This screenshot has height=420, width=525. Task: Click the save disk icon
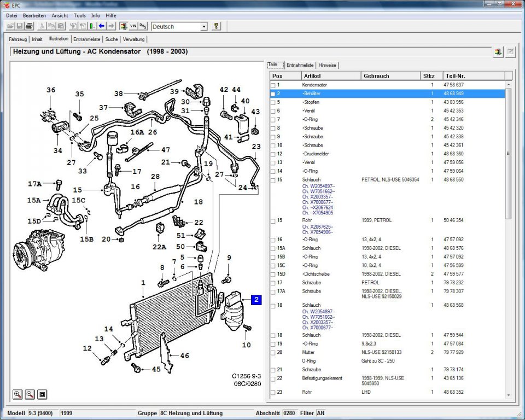click(20, 26)
